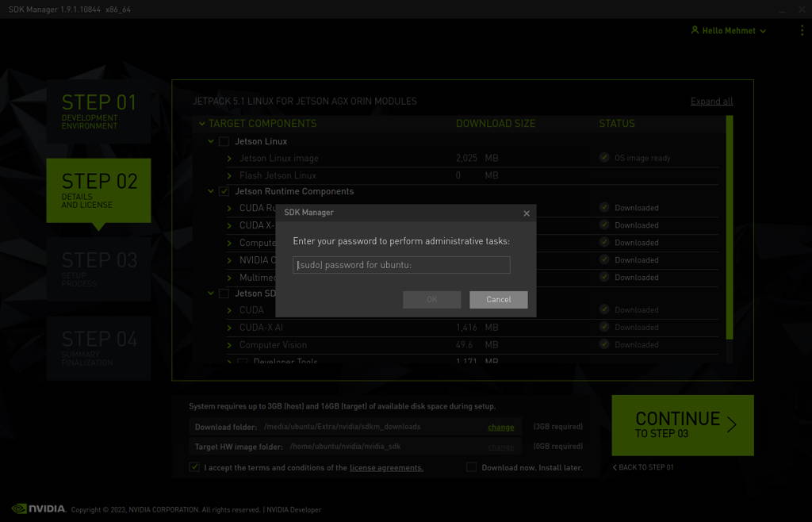Click Back to Step 01 link
Screen dimensions: 812x522
(x=643, y=467)
